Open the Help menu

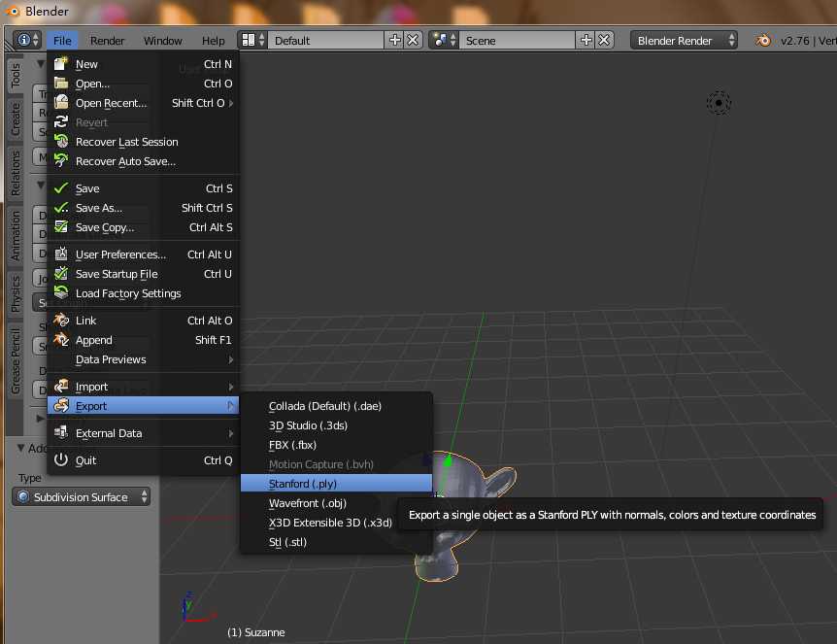[x=213, y=41]
